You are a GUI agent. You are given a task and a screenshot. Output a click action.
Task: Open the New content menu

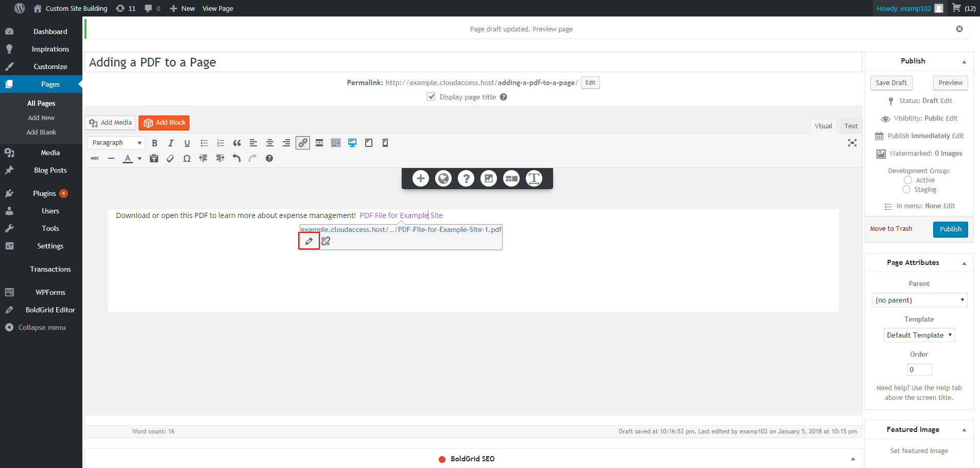[182, 8]
